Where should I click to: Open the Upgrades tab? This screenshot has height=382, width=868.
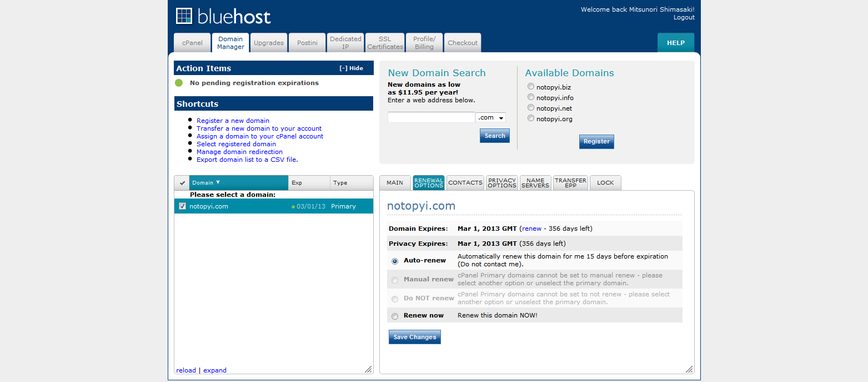(x=269, y=43)
